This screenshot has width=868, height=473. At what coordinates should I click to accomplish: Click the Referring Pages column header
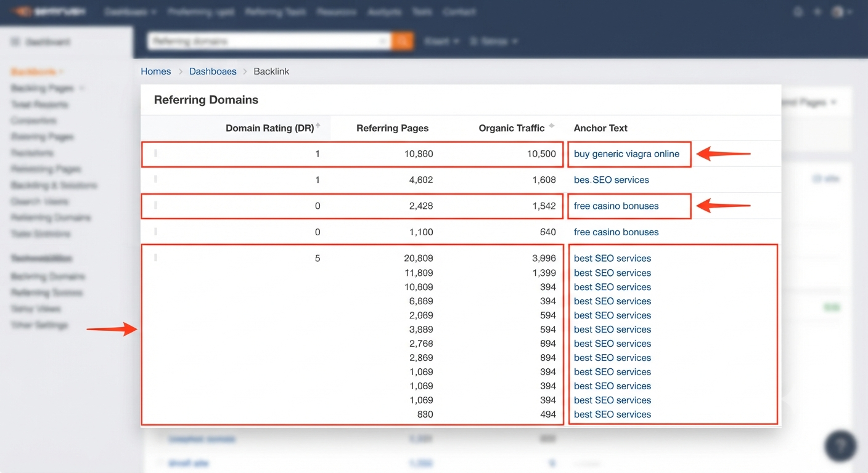pyautogui.click(x=392, y=128)
